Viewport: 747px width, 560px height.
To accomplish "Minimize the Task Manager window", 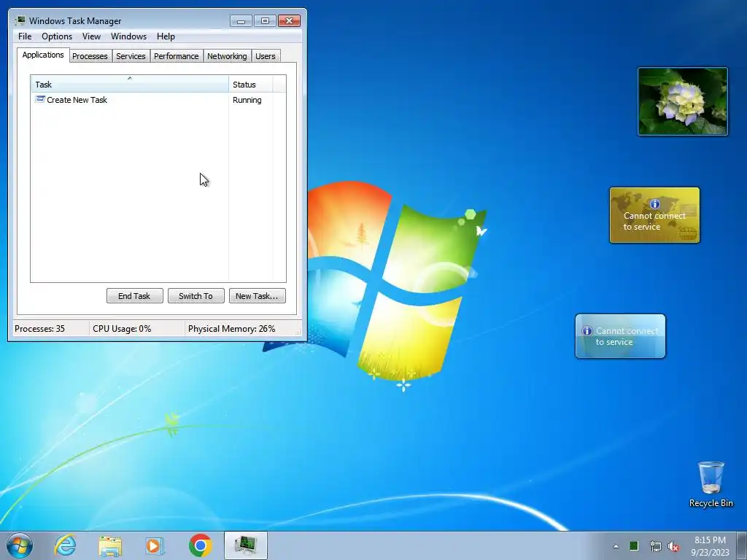I will 241,21.
